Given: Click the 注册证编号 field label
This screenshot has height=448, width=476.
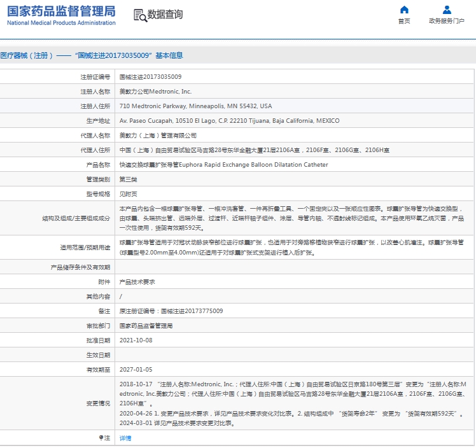Looking at the screenshot, I should 95,77.
